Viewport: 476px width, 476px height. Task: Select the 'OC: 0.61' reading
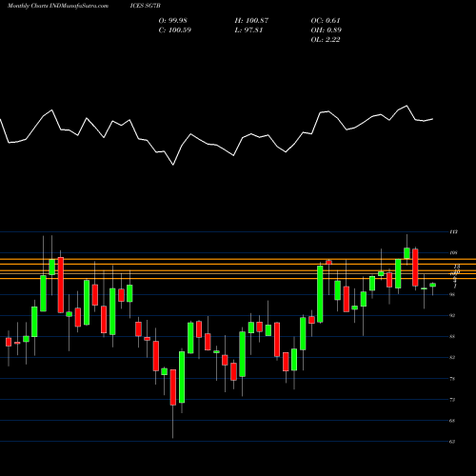pos(326,21)
